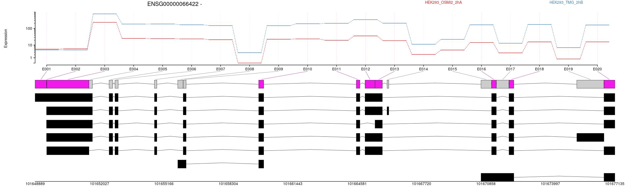The height and width of the screenshot is (188, 644).
Task: Click the E003 exon label
Action: pyautogui.click(x=105, y=69)
